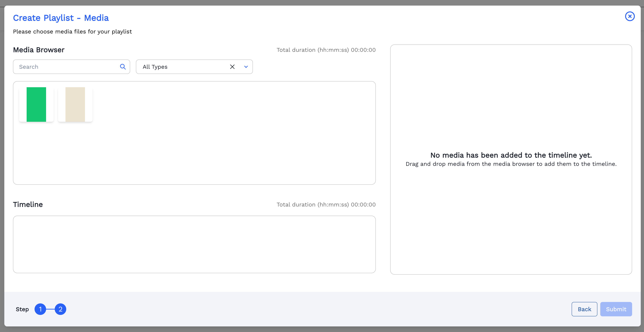Image resolution: width=644 pixels, height=332 pixels.
Task: Click the 'No media has been added' message
Action: coord(511,155)
